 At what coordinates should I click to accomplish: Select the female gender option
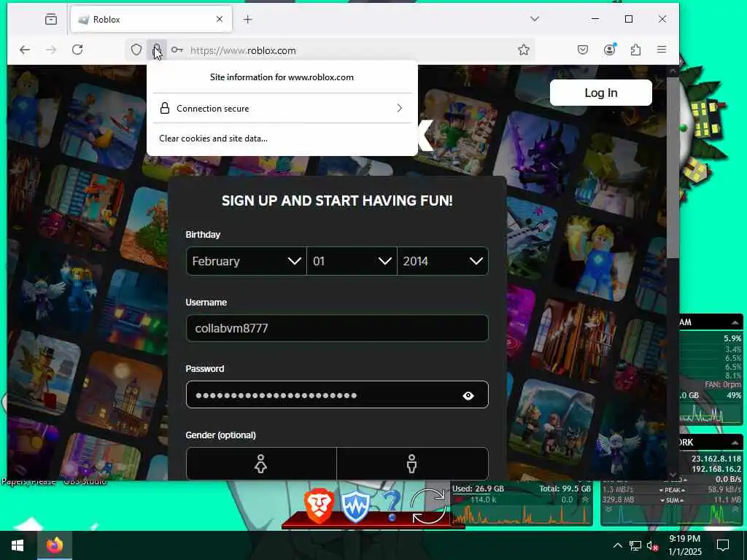click(x=261, y=464)
